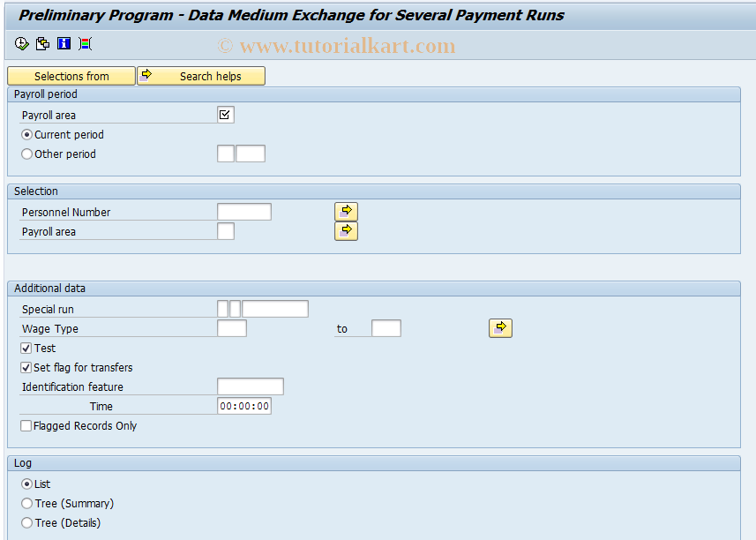Click the Selection Payroll area input field
The width and height of the screenshot is (756, 540).
tap(226, 231)
